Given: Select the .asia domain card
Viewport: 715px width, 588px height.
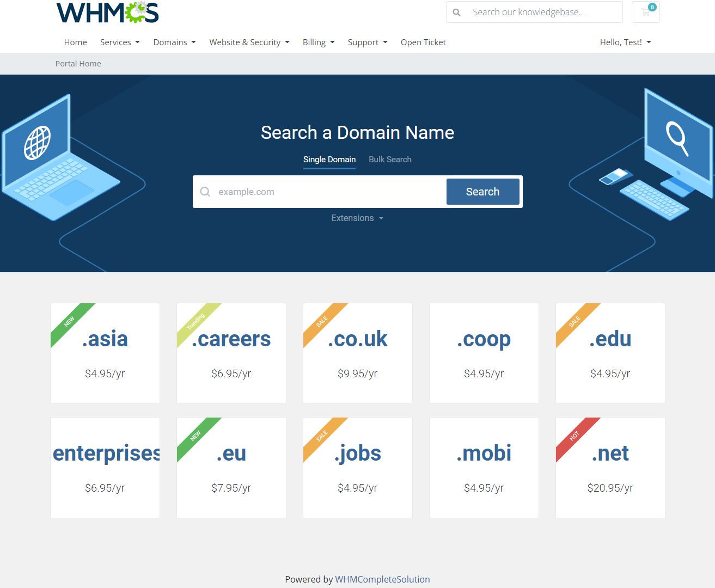Looking at the screenshot, I should point(105,353).
